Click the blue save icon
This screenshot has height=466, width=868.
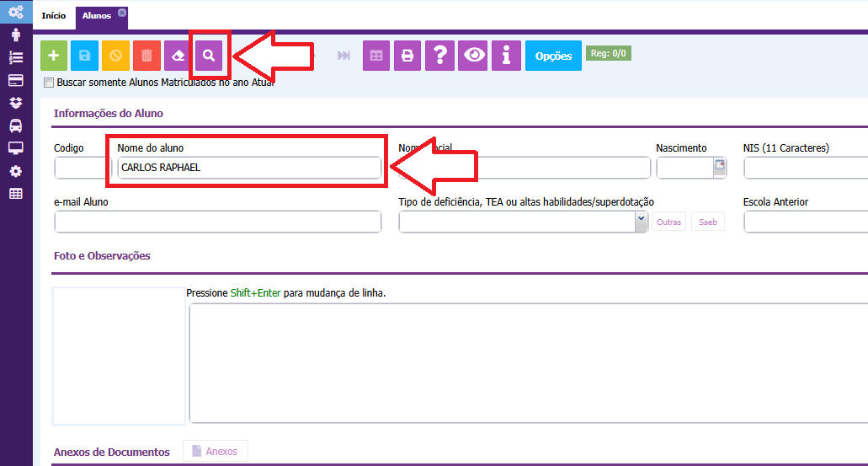pos(85,56)
